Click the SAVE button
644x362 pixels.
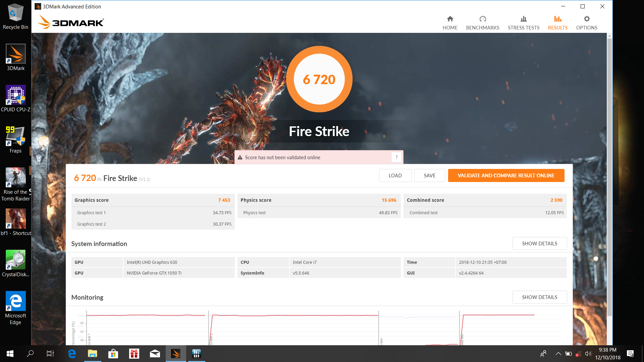pos(430,175)
